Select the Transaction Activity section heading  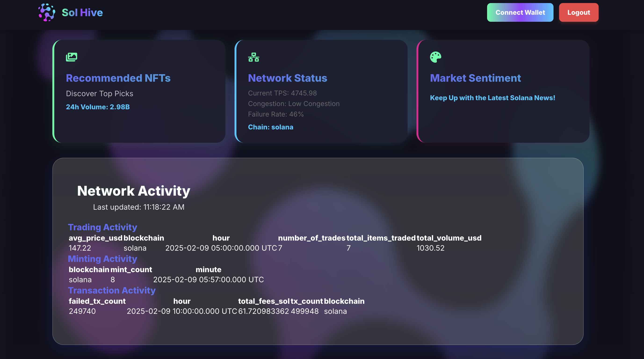coord(112,290)
